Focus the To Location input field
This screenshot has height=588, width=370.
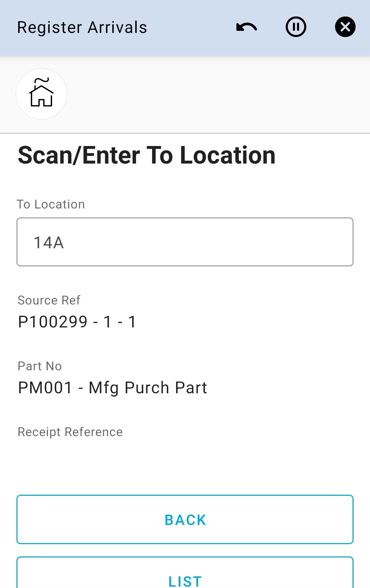[185, 242]
